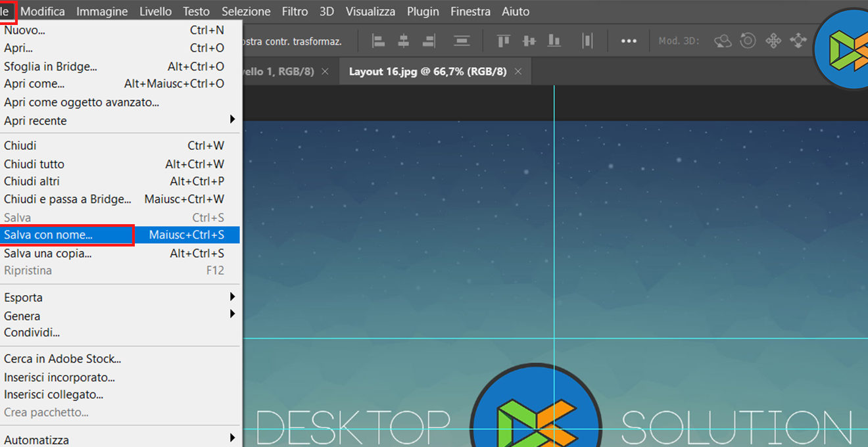Click Salva una copia menu entry
Image resolution: width=868 pixels, height=447 pixels.
pos(48,253)
